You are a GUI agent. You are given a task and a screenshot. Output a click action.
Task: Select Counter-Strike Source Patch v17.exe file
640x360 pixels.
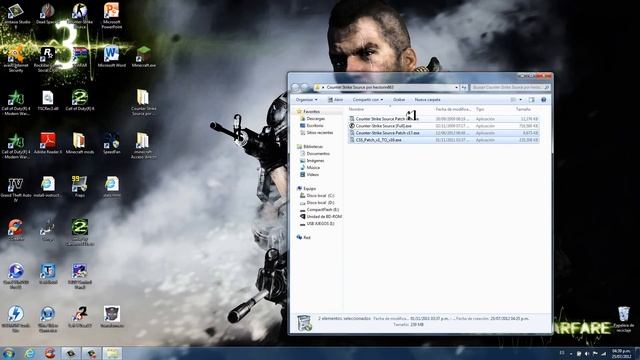(444, 133)
